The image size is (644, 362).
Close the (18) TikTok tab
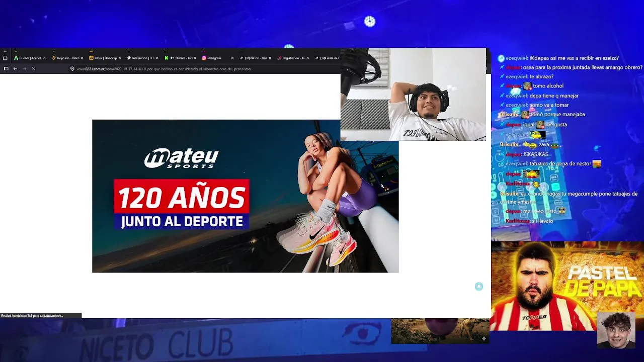[x=270, y=58]
